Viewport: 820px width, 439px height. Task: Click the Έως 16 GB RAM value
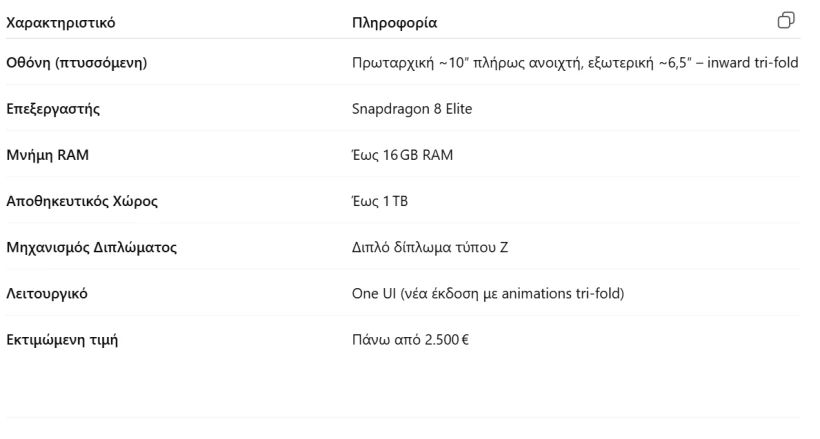[x=402, y=155]
